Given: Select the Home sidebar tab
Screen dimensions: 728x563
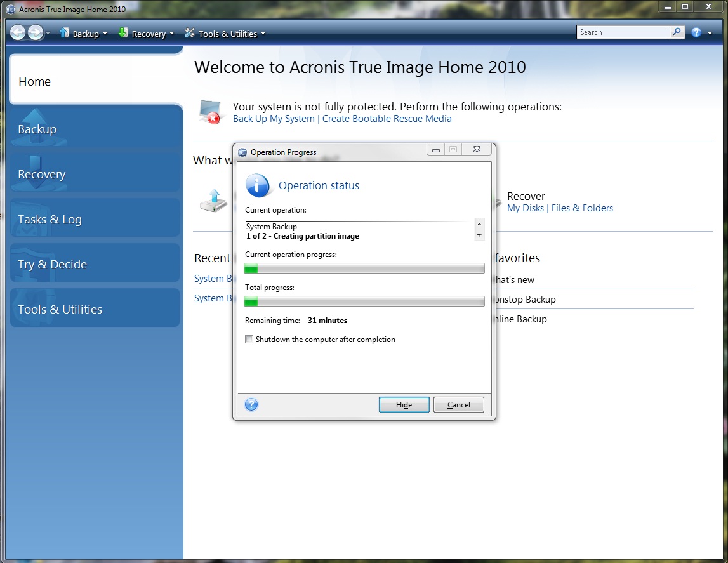Looking at the screenshot, I should coord(96,79).
